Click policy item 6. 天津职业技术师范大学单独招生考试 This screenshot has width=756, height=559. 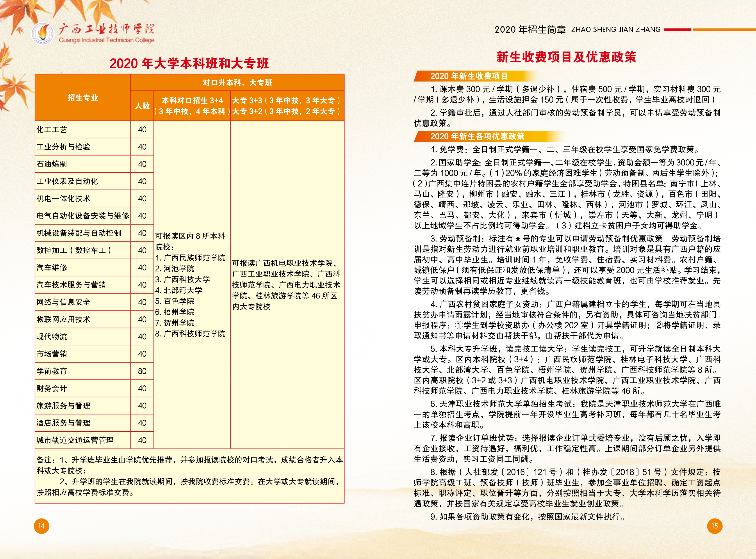point(567,414)
